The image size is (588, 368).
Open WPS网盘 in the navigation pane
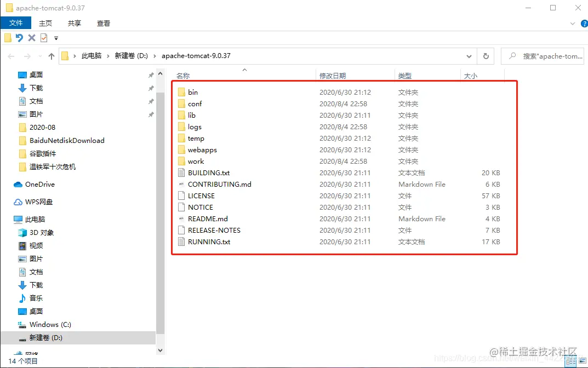(38, 202)
